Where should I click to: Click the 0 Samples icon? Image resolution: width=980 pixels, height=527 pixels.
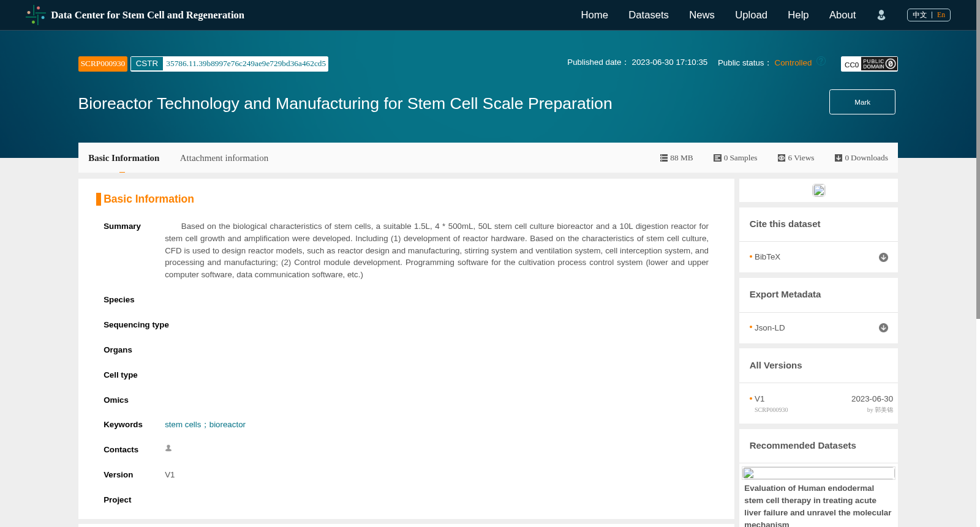coord(717,158)
